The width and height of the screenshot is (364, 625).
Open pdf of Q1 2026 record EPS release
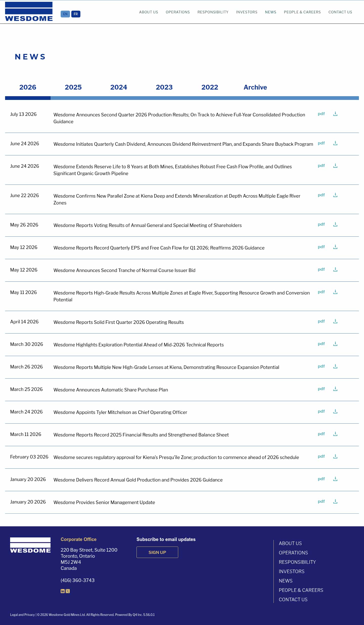(x=321, y=247)
